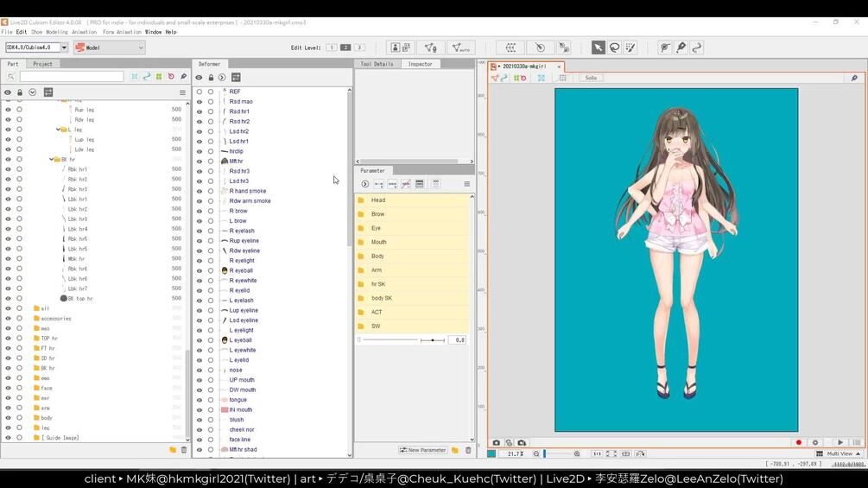Screen dimensions: 868x488
Task: Delete parameter using the trash icon
Action: (468, 450)
